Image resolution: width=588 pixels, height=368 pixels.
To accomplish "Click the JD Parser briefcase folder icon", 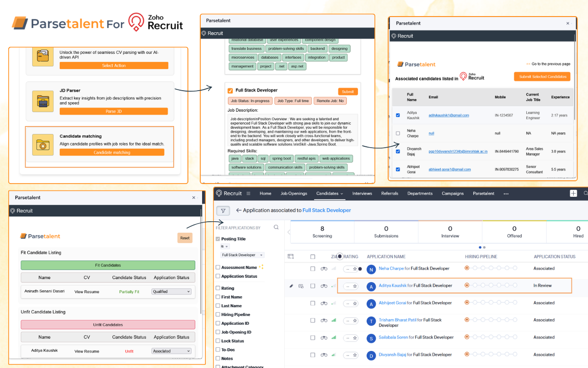I will 43,101.
